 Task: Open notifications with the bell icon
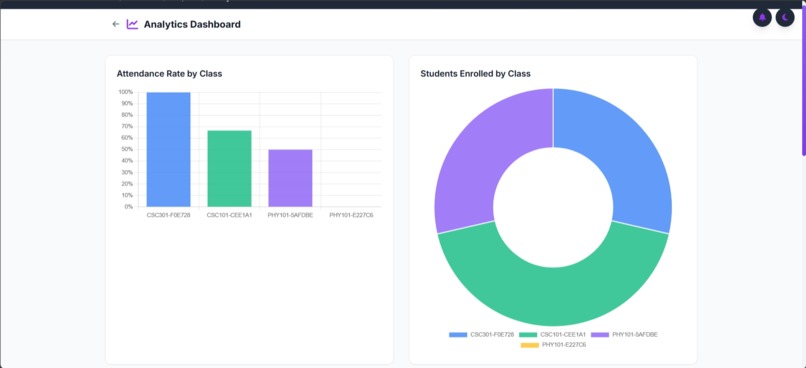[x=762, y=17]
